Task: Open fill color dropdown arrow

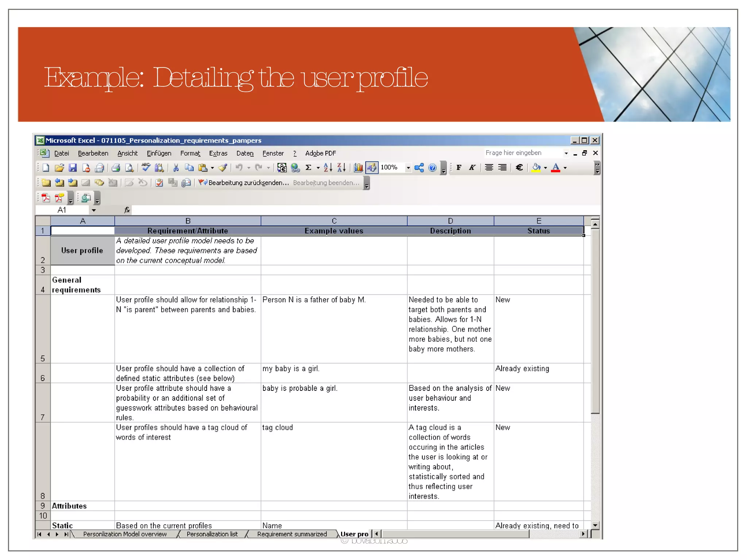Action: (545, 168)
